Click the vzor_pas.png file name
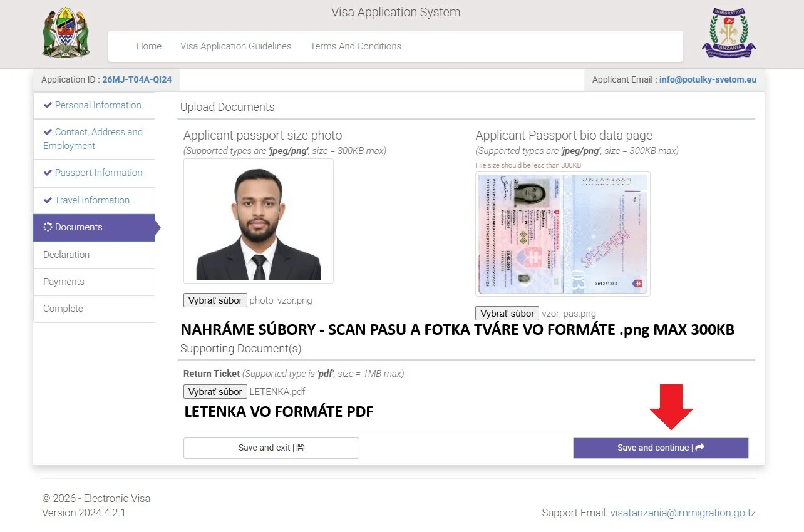The image size is (804, 532). (569, 314)
